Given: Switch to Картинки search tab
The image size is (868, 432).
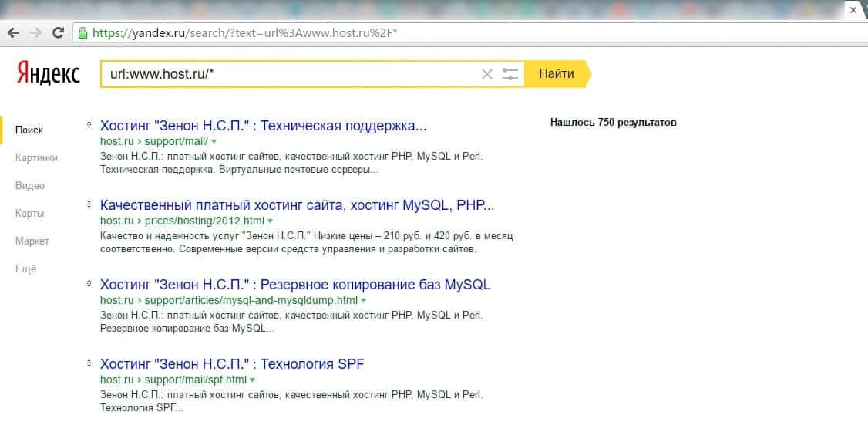Looking at the screenshot, I should coord(36,158).
